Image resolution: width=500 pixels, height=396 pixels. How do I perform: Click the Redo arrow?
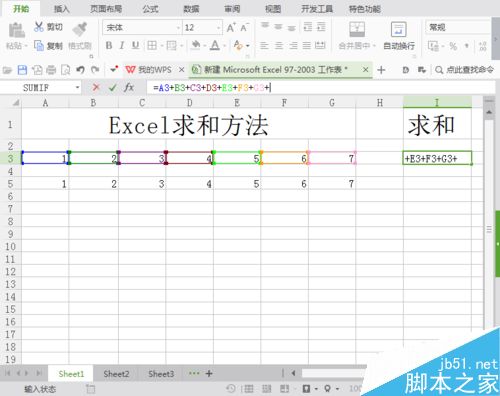[x=95, y=70]
